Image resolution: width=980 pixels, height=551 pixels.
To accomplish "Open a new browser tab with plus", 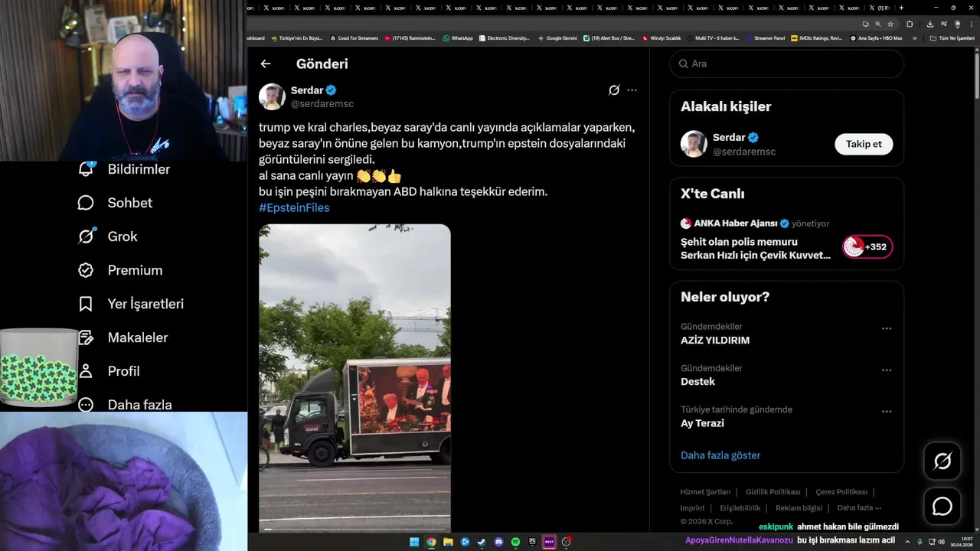I will pos(901,8).
